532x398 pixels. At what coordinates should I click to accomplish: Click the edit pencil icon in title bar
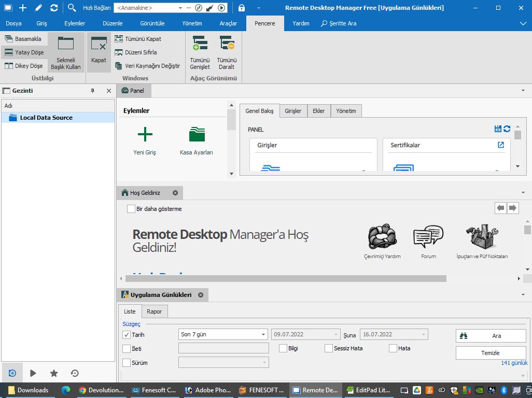pyautogui.click(x=38, y=7)
